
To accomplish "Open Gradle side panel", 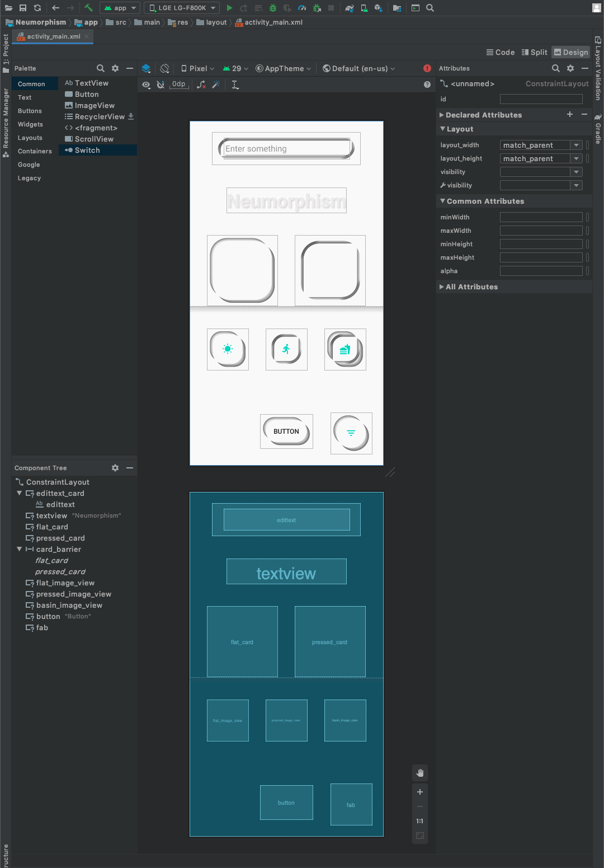I will (598, 129).
